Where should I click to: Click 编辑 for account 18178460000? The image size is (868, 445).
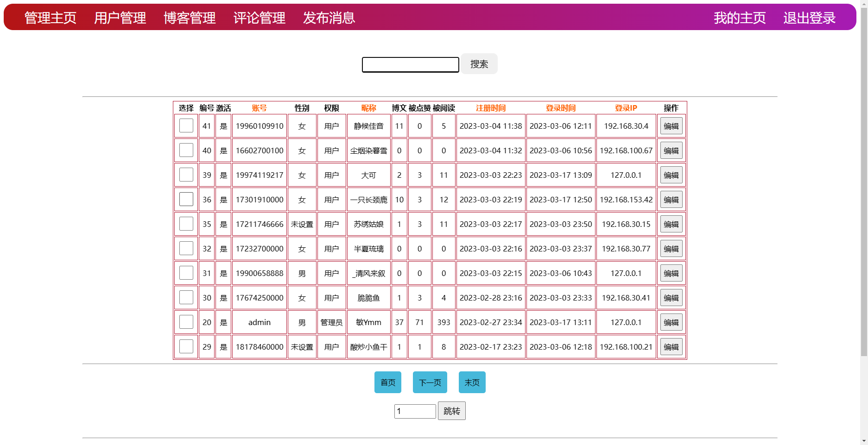pos(671,347)
